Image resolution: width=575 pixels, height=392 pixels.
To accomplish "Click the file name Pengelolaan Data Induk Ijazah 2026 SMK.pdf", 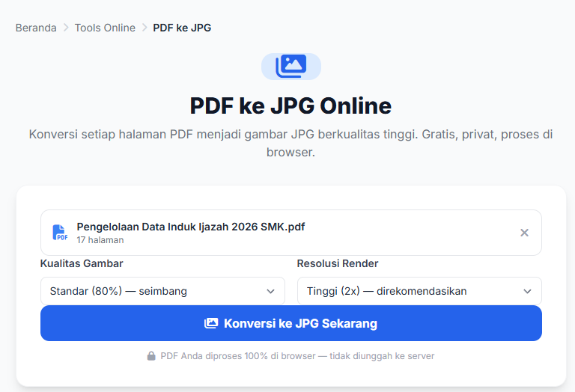I will (191, 227).
